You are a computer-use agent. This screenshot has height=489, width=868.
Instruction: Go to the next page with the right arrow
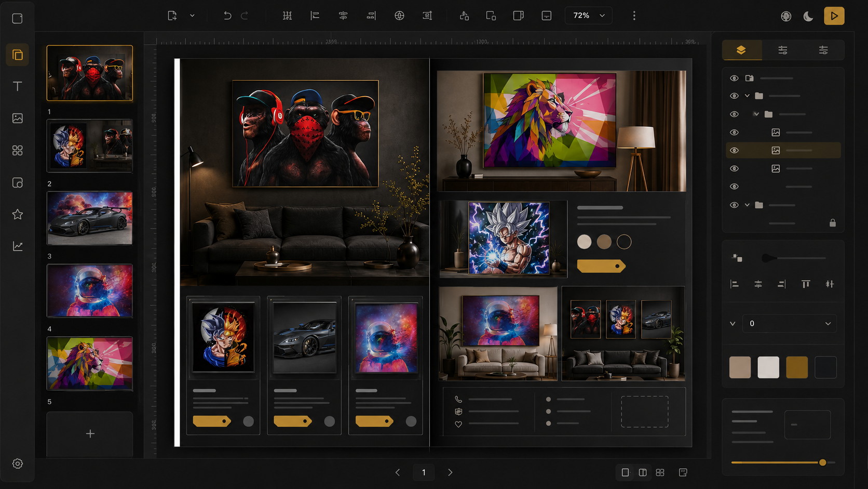tap(450, 472)
